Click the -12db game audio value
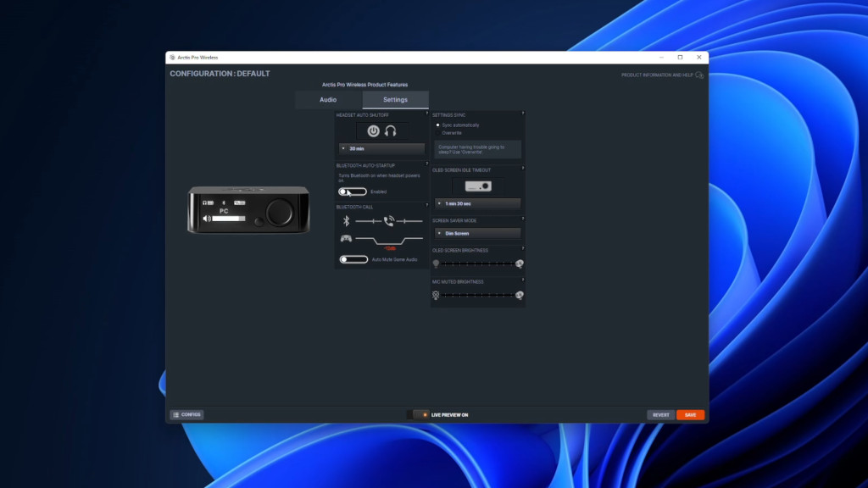Screen dimensions: 868x488 click(390, 248)
